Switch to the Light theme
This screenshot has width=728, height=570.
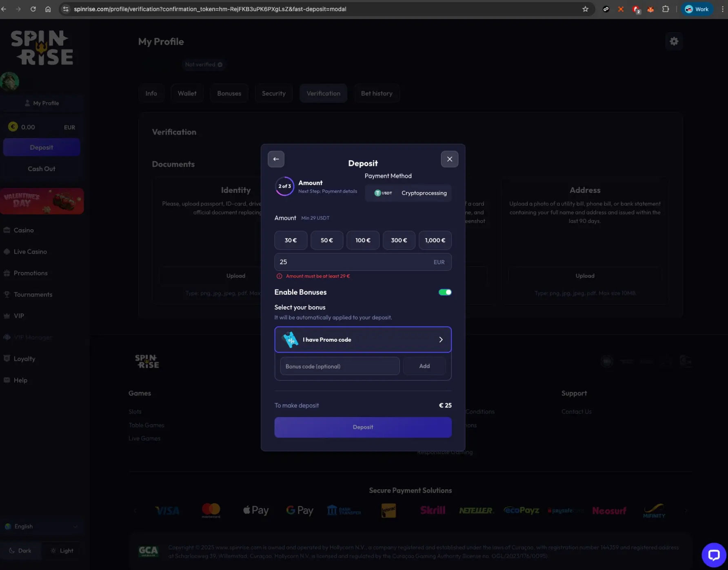pyautogui.click(x=62, y=550)
